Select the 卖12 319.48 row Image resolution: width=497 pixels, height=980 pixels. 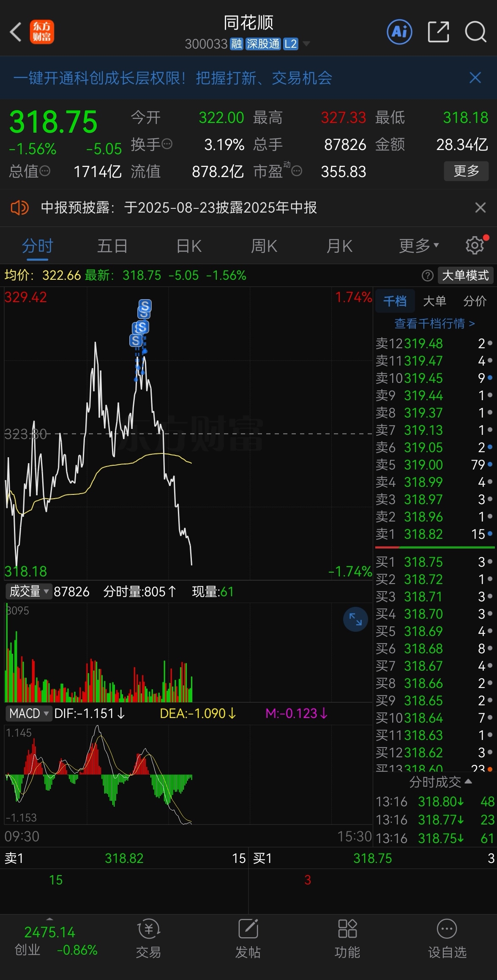(434, 344)
